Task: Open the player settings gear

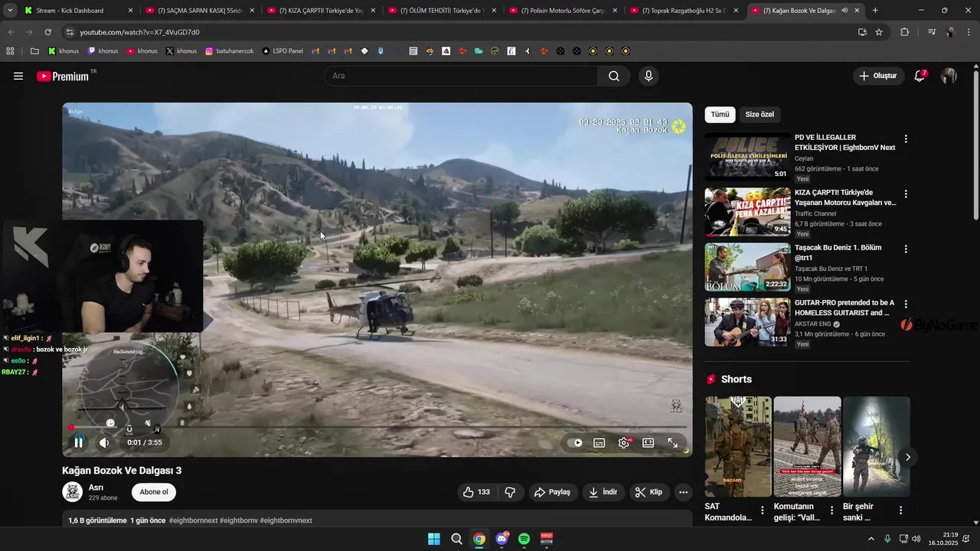Action: click(x=624, y=442)
